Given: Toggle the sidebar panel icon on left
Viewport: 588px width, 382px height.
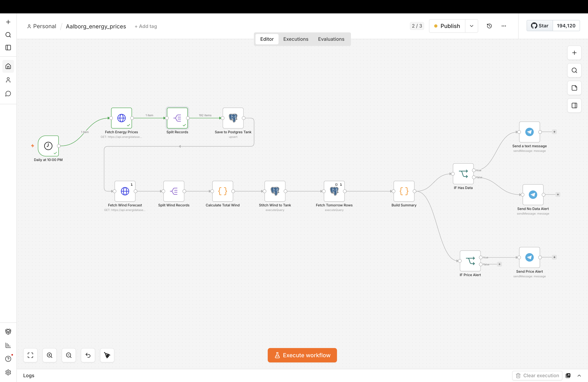Looking at the screenshot, I should click(8, 48).
